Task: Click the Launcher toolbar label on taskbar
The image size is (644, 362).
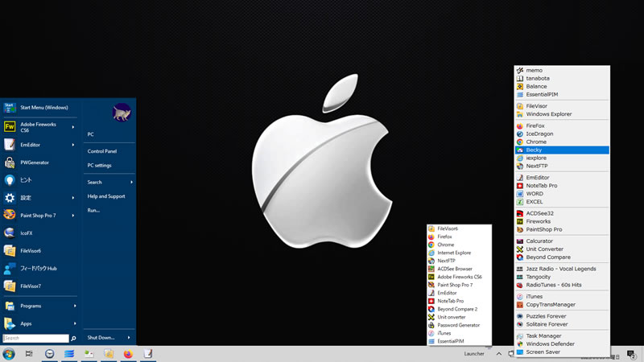Action: pyautogui.click(x=474, y=354)
